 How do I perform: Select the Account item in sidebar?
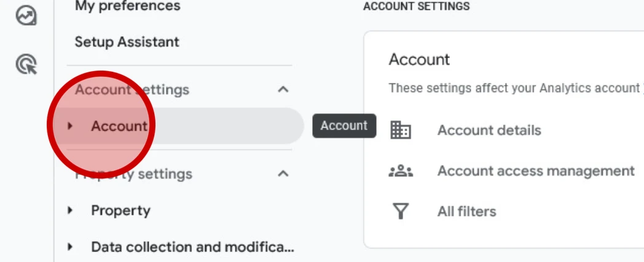tap(179, 126)
